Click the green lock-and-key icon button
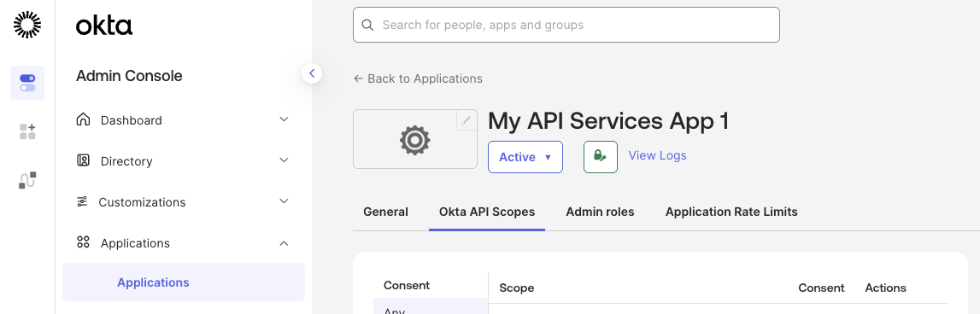This screenshot has width=980, height=314. click(601, 157)
